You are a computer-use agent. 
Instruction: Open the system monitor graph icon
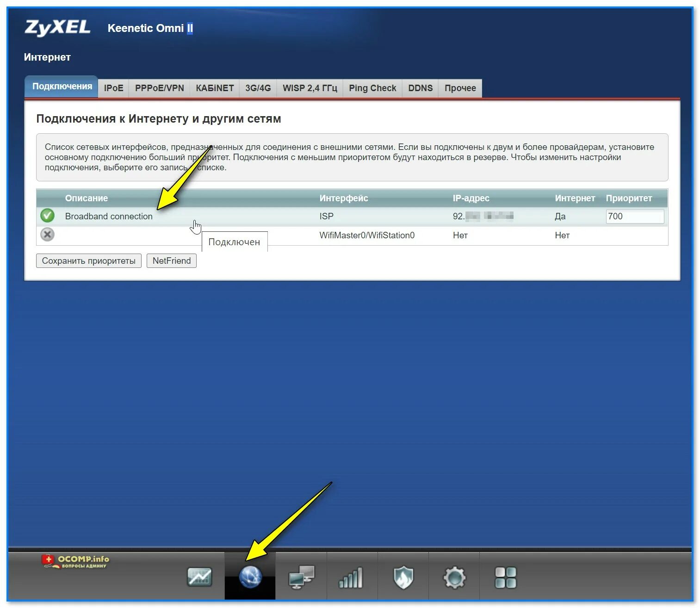199,577
